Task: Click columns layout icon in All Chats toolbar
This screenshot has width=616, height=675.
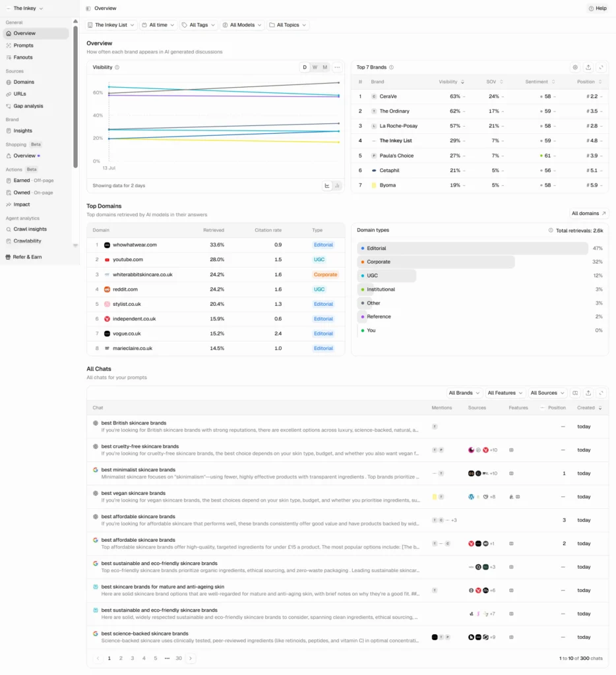Action: point(575,393)
